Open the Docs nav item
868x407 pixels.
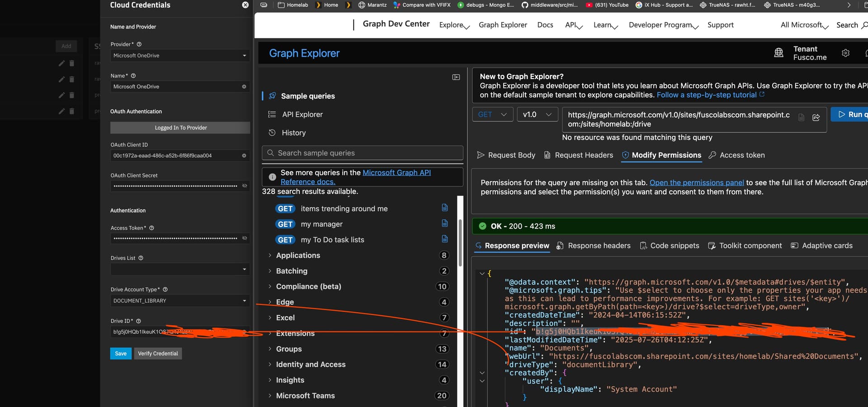coord(545,25)
